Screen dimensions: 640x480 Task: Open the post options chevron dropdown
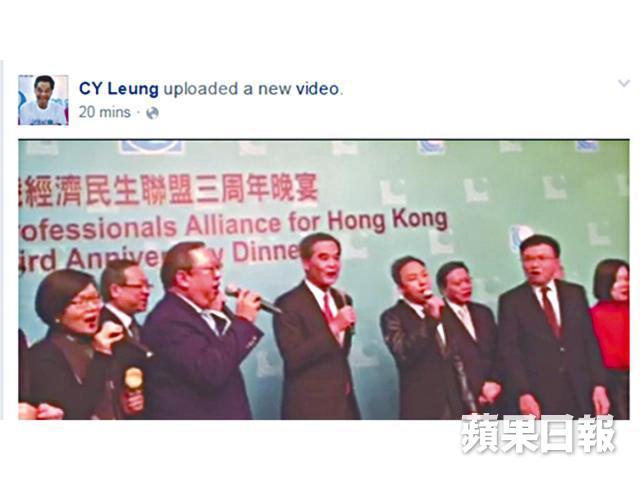tap(623, 83)
